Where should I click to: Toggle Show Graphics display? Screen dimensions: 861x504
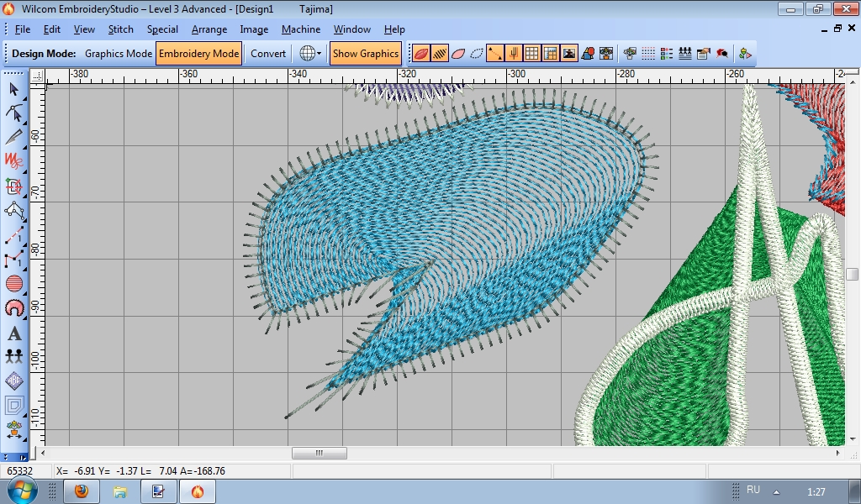pos(365,54)
